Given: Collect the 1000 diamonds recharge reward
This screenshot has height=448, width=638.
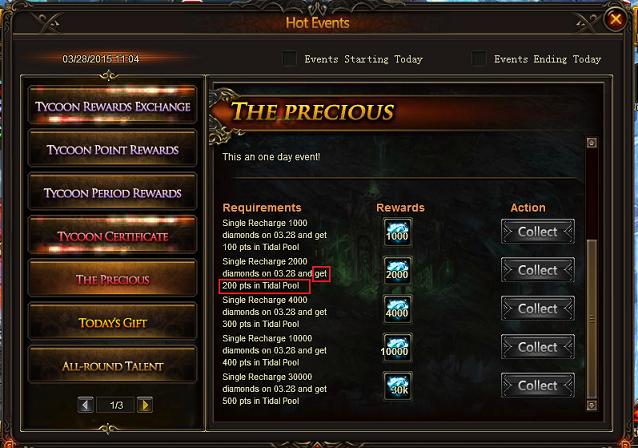Looking at the screenshot, I should pyautogui.click(x=537, y=232).
